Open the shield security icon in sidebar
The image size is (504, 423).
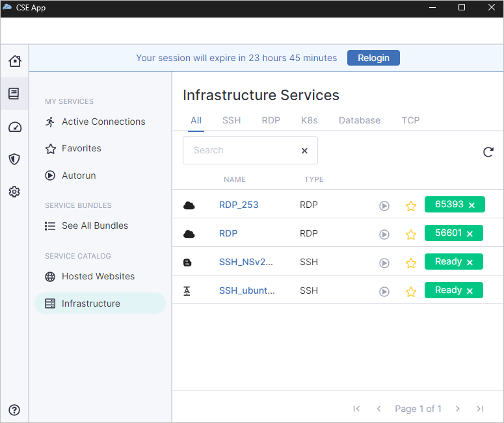(14, 159)
